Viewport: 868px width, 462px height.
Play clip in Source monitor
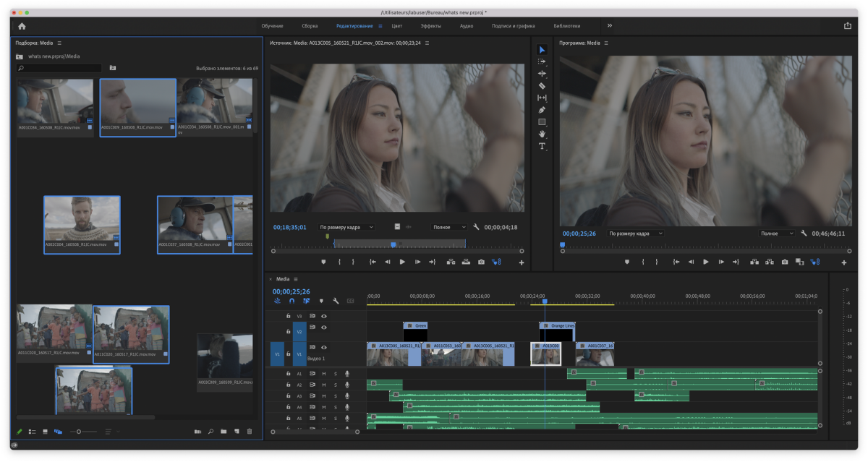coord(402,262)
